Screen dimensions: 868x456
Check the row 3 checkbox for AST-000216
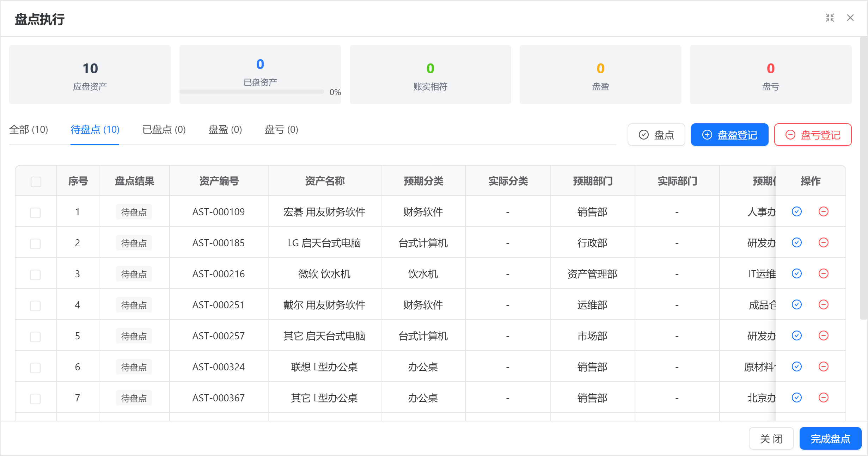coord(35,275)
